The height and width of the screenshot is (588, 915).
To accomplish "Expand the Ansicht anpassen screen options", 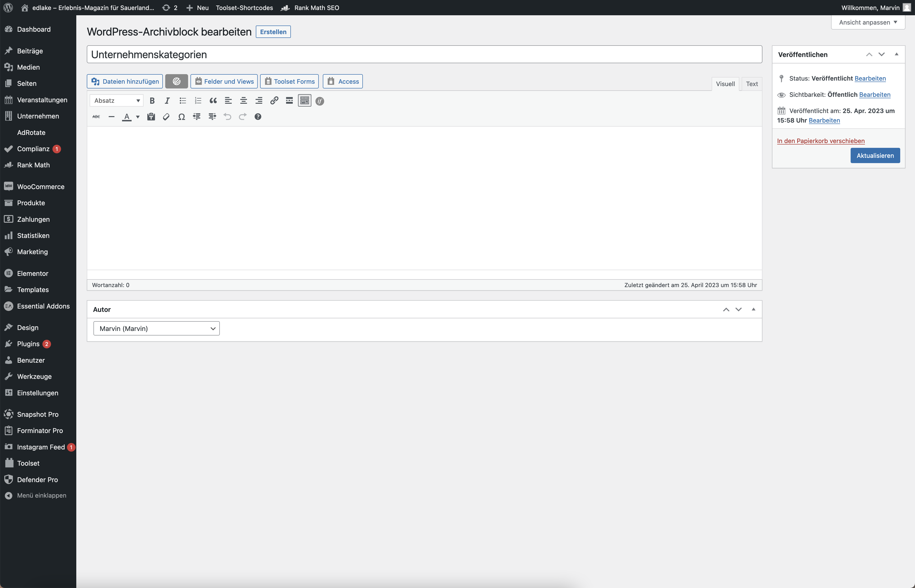I will pyautogui.click(x=868, y=22).
